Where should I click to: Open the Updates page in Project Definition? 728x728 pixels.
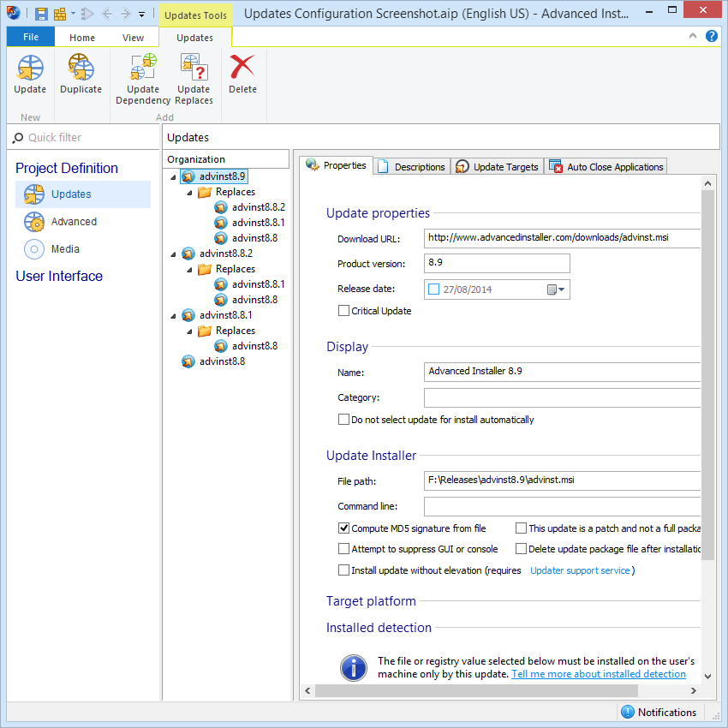[x=83, y=194]
